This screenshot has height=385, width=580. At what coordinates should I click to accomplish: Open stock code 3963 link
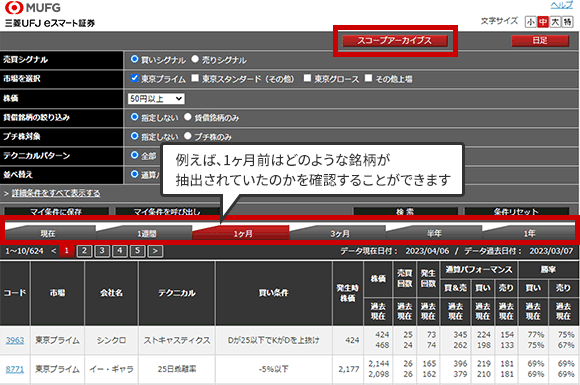point(15,340)
